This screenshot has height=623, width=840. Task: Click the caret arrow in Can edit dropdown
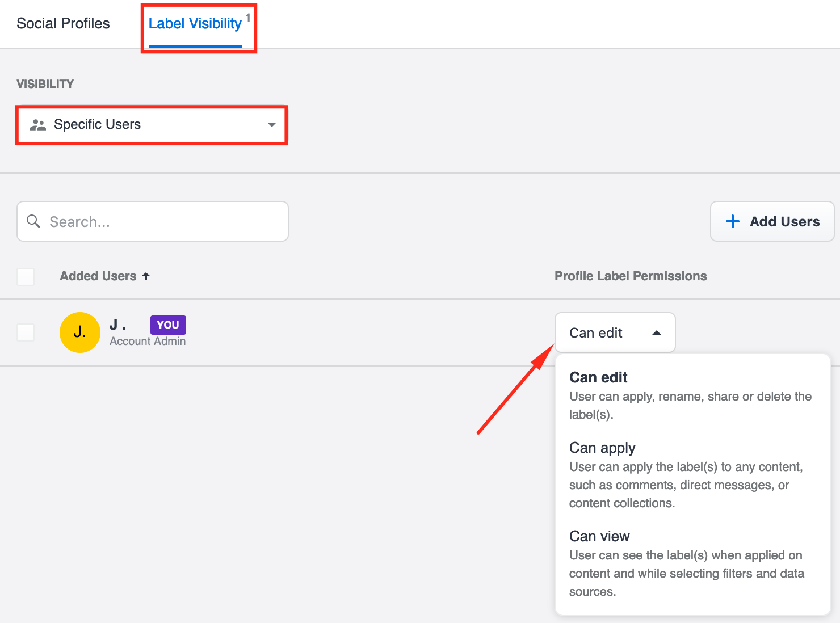[657, 333]
